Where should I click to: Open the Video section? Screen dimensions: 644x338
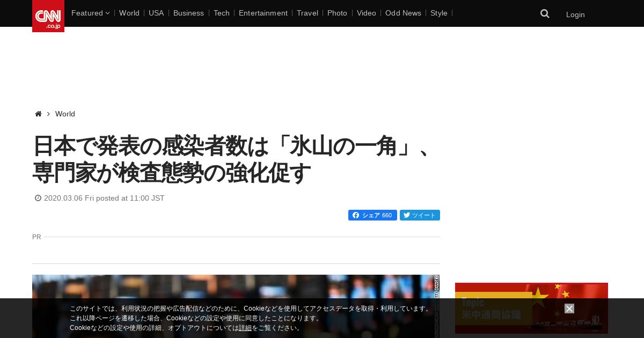click(x=367, y=13)
